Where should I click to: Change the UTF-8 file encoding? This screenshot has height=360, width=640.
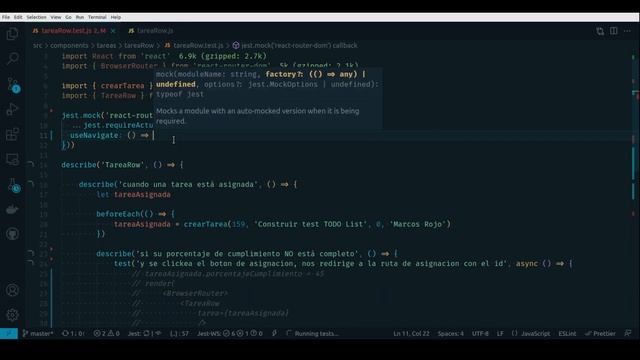point(480,333)
